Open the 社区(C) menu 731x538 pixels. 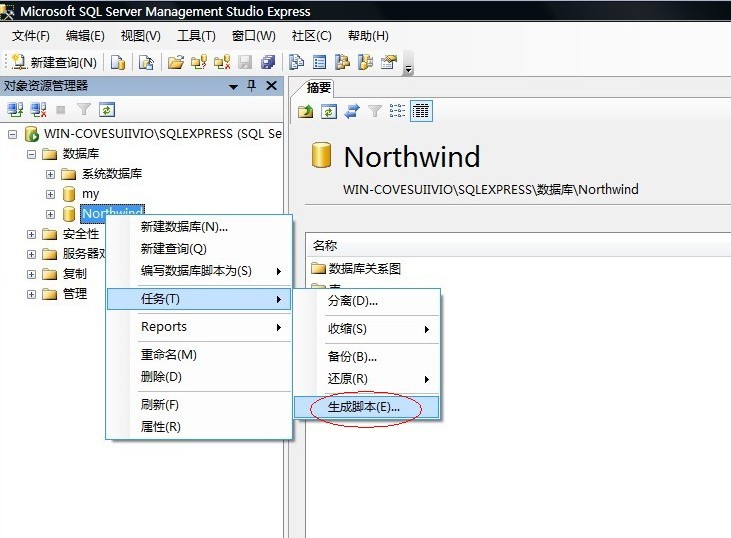click(311, 36)
